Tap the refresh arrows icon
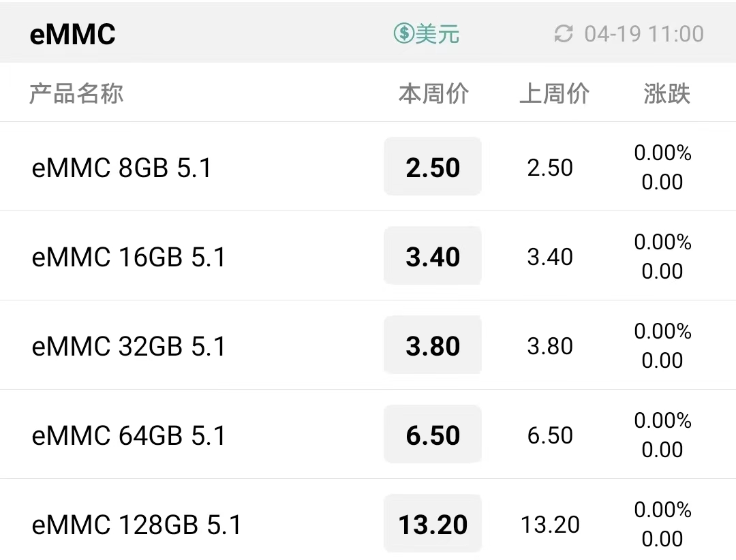Viewport: 736px width, 560px height. (x=564, y=34)
